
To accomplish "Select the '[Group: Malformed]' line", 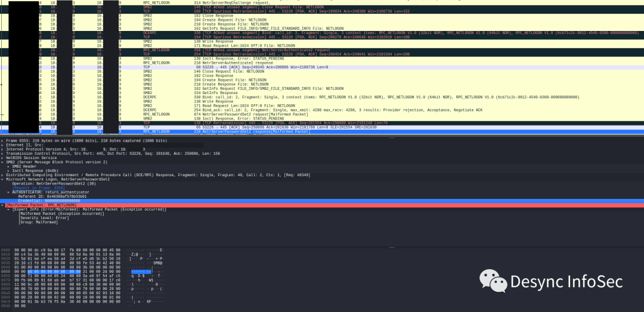I will (38, 222).
